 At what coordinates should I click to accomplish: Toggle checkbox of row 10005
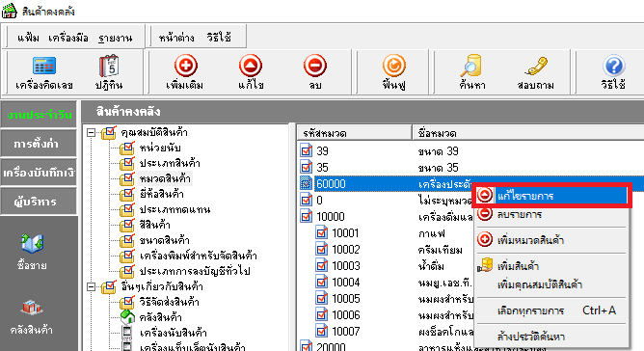pos(322,298)
